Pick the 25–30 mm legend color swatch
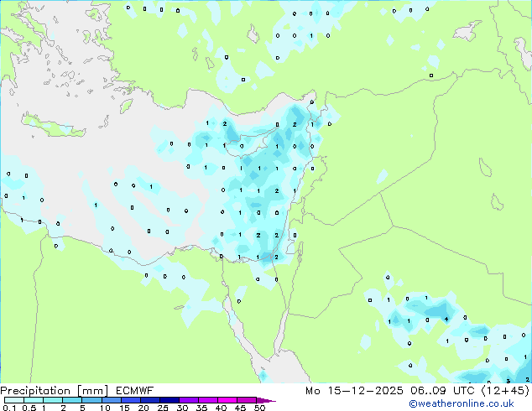The height and width of the screenshot is (411, 532). coord(169,400)
